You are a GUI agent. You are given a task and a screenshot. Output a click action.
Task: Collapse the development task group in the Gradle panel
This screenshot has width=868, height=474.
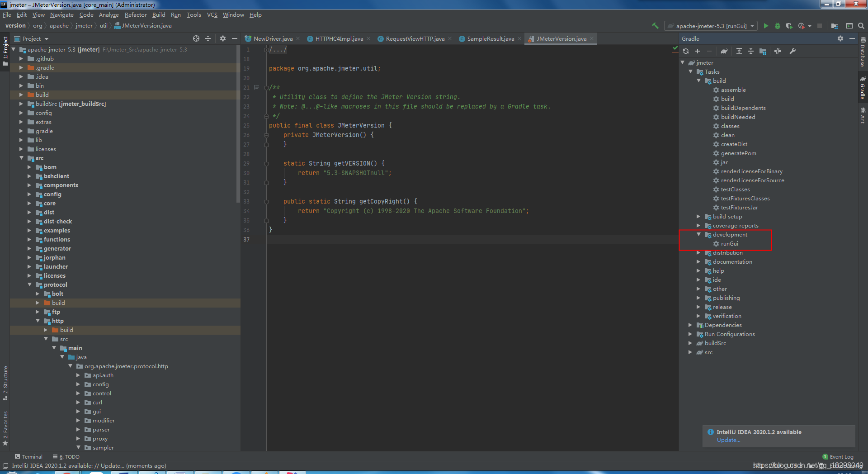(x=698, y=234)
